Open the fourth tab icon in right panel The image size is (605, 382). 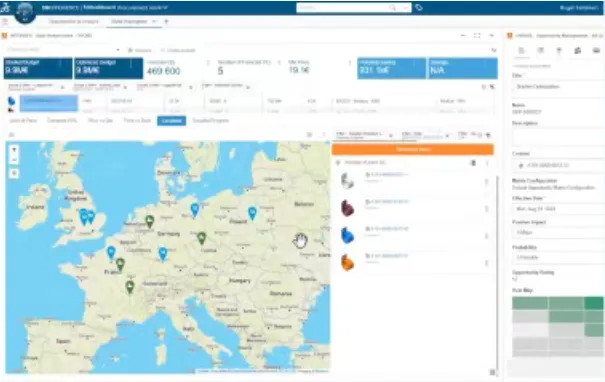point(578,51)
